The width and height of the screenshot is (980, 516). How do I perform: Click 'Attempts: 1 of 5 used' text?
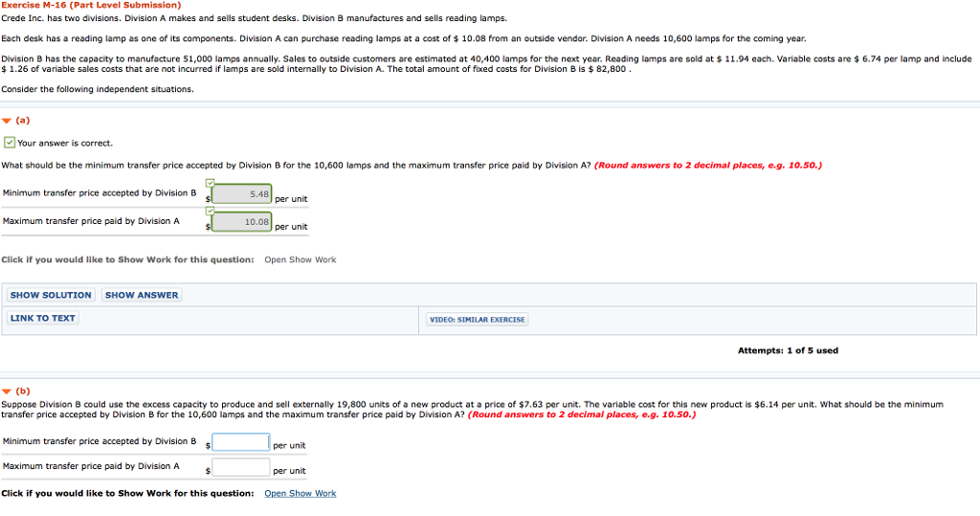coord(789,351)
